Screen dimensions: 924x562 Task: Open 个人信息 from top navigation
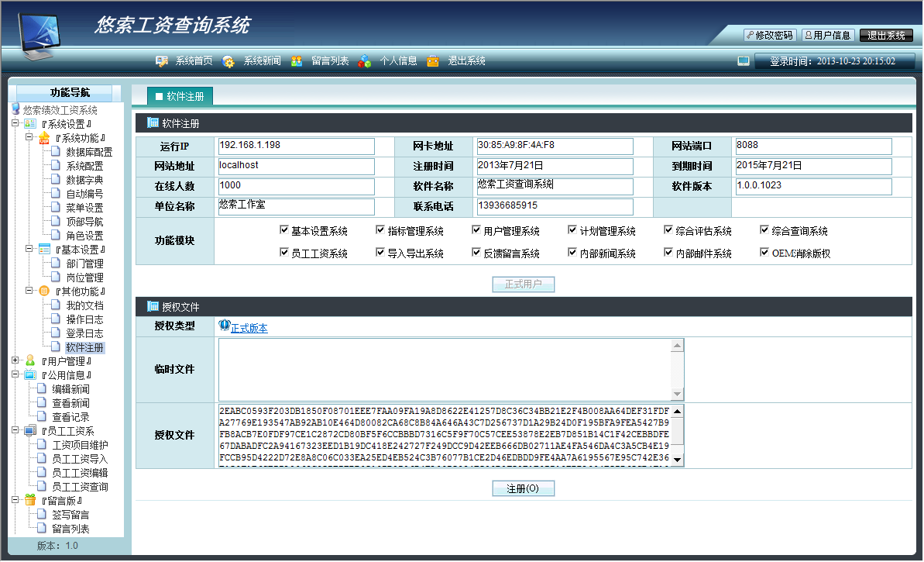pyautogui.click(x=398, y=61)
